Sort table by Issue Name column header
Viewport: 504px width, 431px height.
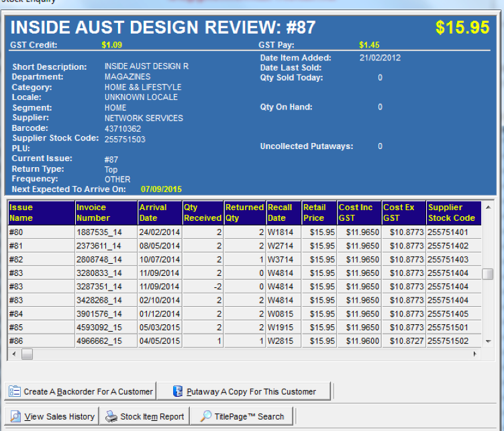[x=41, y=213]
